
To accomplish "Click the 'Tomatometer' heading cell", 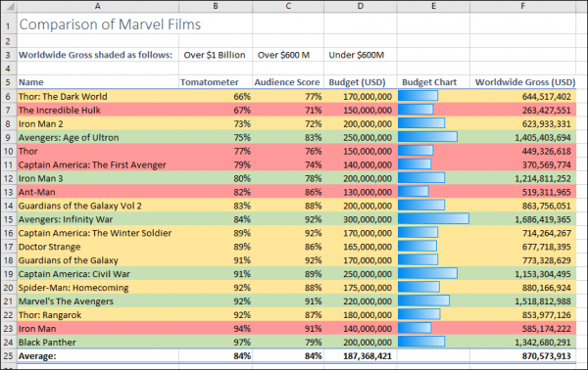I will (x=216, y=82).
